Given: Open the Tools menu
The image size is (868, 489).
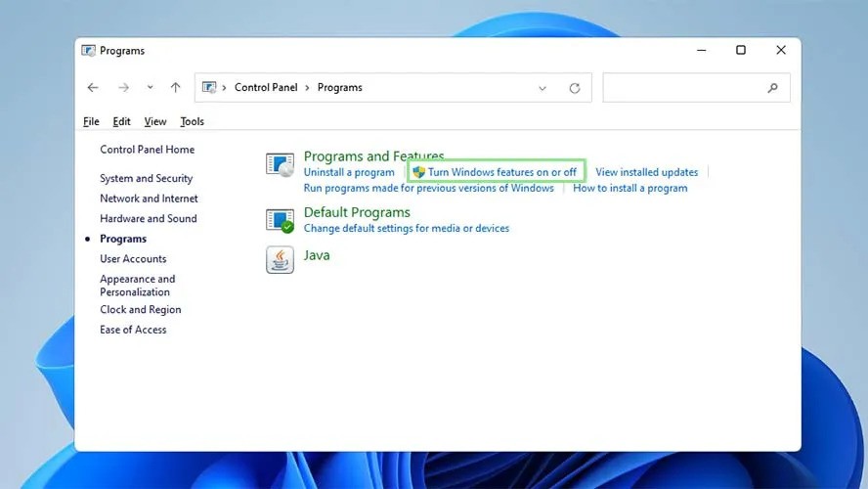Looking at the screenshot, I should (192, 121).
